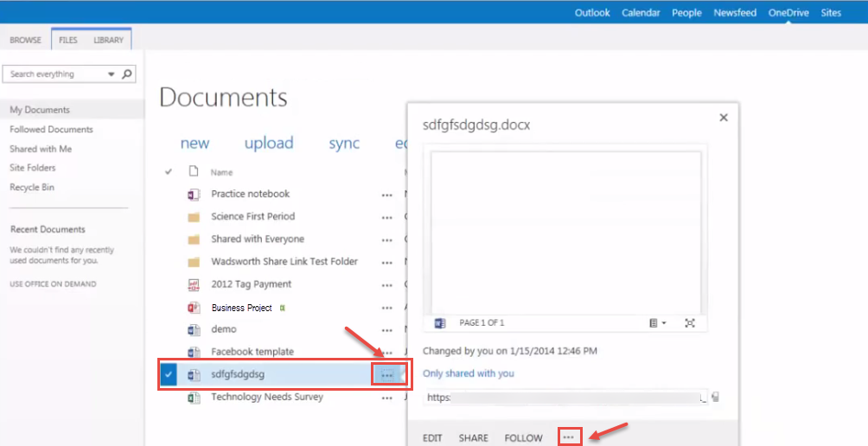The height and width of the screenshot is (446, 868).
Task: Open Shared with Me in the sidebar
Action: pyautogui.click(x=41, y=149)
